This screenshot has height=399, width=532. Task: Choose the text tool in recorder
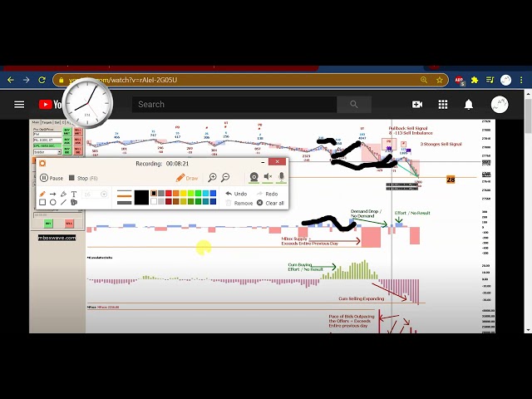(x=74, y=194)
